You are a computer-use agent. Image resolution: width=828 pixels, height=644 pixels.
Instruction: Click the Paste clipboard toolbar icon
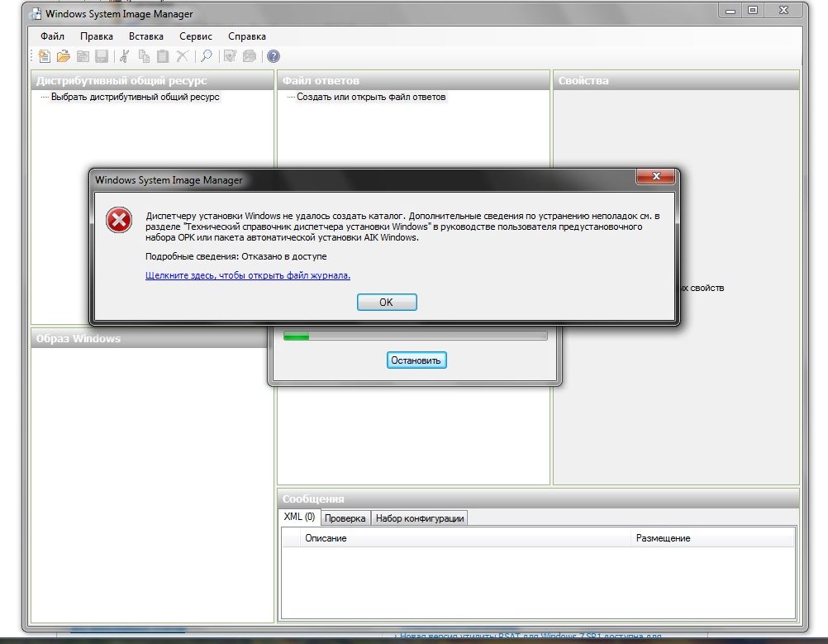[x=163, y=56]
